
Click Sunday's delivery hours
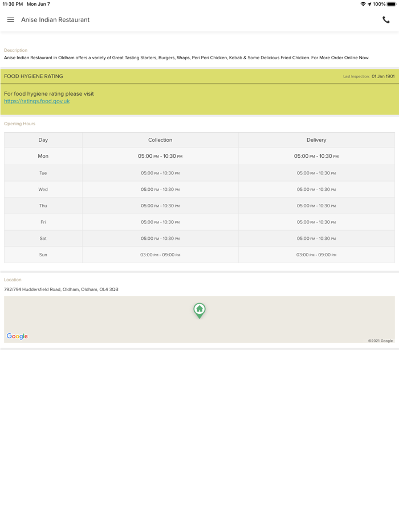point(316,255)
